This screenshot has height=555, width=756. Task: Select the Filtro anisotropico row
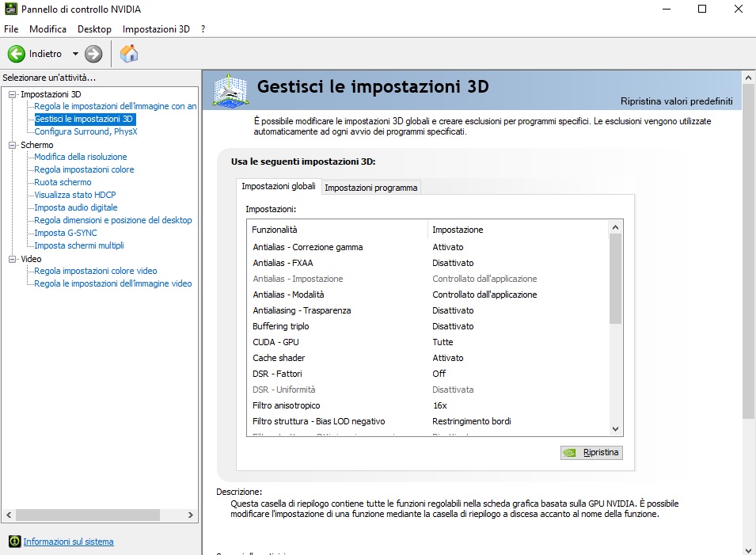pos(427,405)
